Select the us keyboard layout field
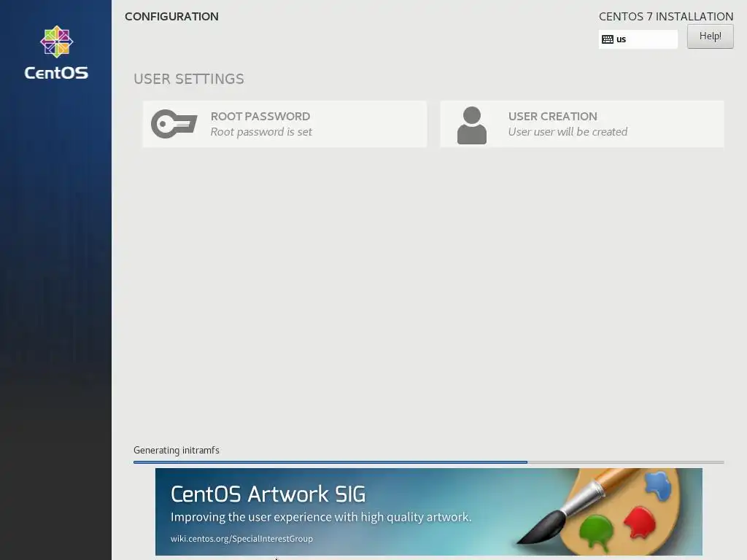Image resolution: width=747 pixels, height=560 pixels. [638, 39]
